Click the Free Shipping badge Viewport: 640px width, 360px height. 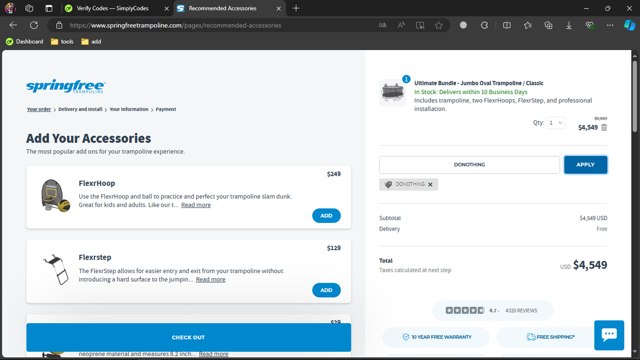point(550,337)
